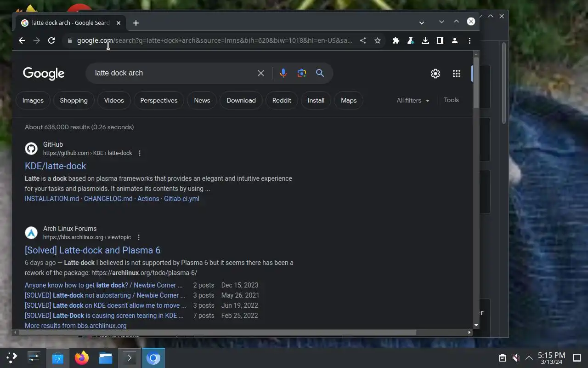Open more options for GitHub result
588x368 pixels.
(140, 153)
